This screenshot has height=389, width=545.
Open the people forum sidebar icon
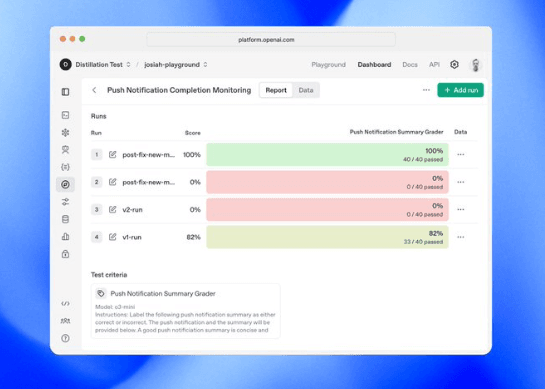point(65,321)
